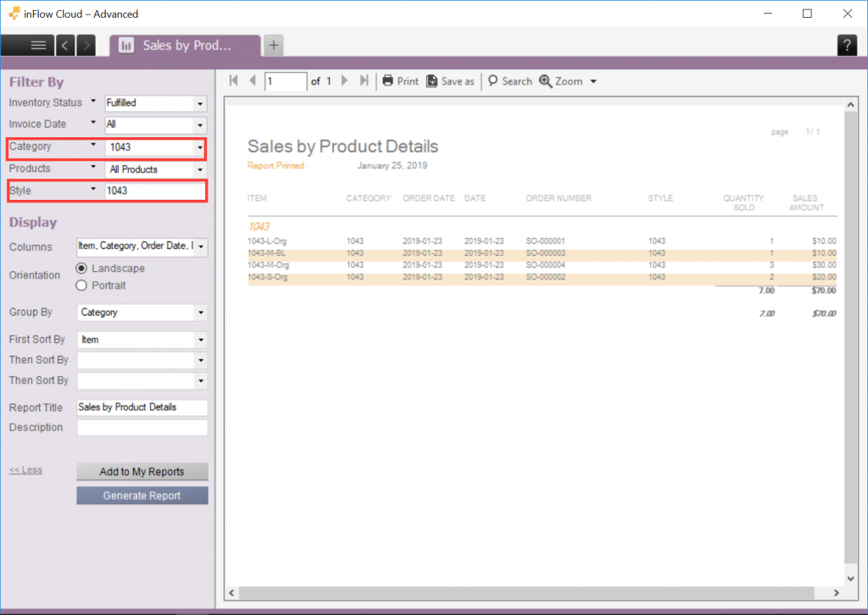Open a new tab with the plus button
The image size is (868, 615).
tap(273, 46)
